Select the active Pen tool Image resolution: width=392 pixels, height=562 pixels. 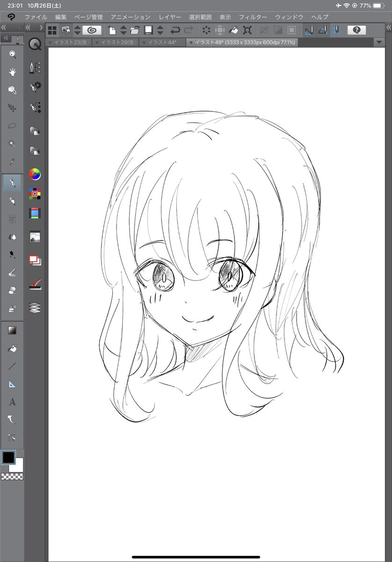[x=12, y=182]
